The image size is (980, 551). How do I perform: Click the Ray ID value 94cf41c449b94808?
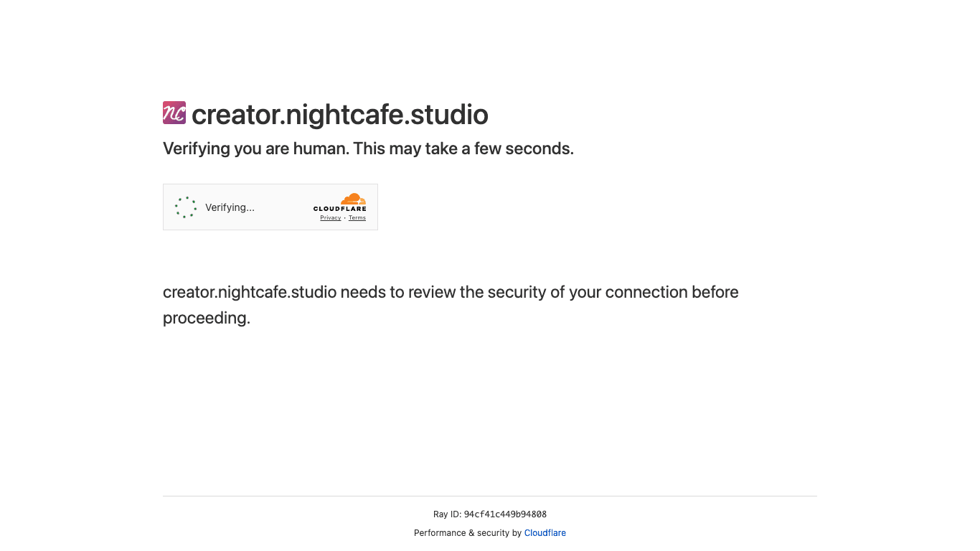point(505,514)
